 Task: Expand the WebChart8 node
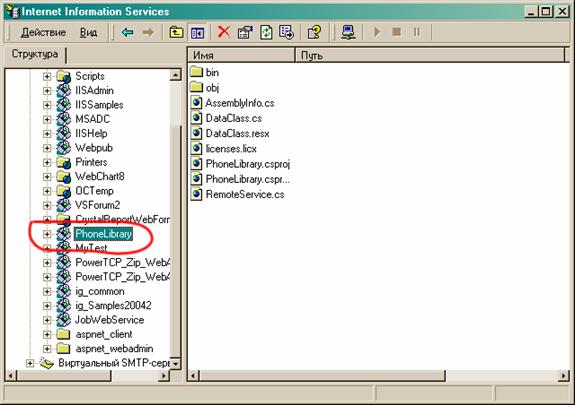point(47,176)
